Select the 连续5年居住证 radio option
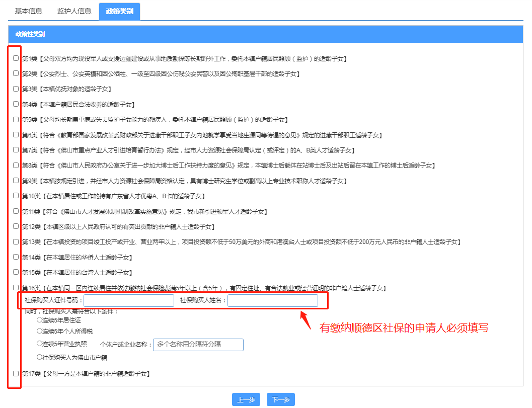532x408 pixels. [40, 319]
